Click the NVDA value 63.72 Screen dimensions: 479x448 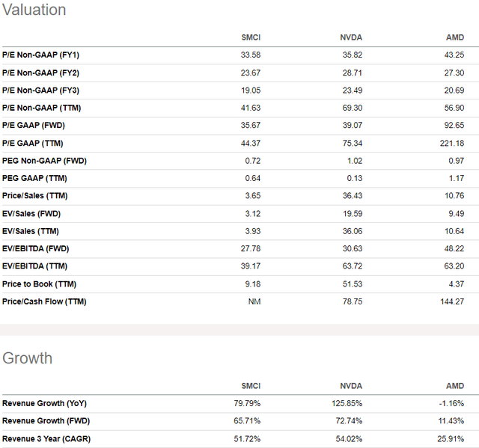tap(353, 266)
